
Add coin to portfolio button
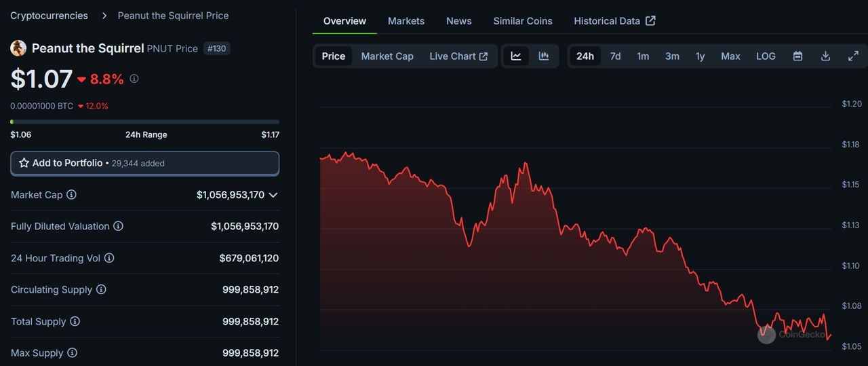[144, 163]
